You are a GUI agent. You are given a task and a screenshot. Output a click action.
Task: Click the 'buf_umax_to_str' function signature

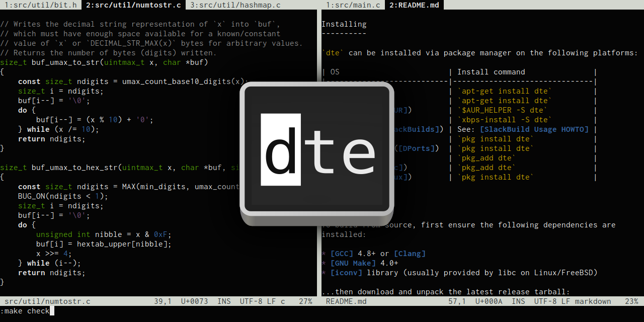[104, 62]
